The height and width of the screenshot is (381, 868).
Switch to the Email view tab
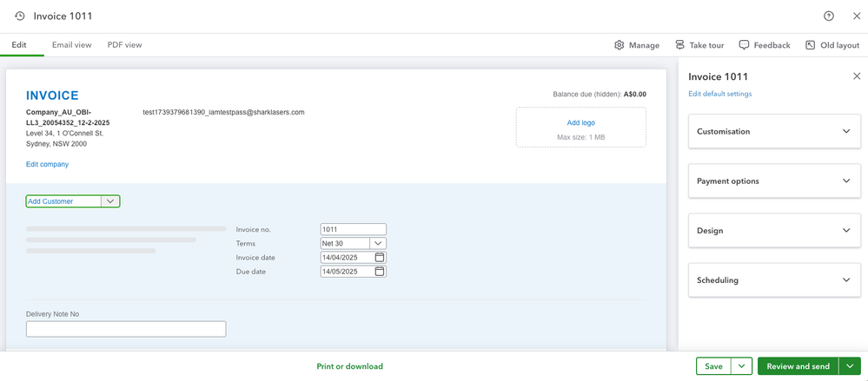72,45
